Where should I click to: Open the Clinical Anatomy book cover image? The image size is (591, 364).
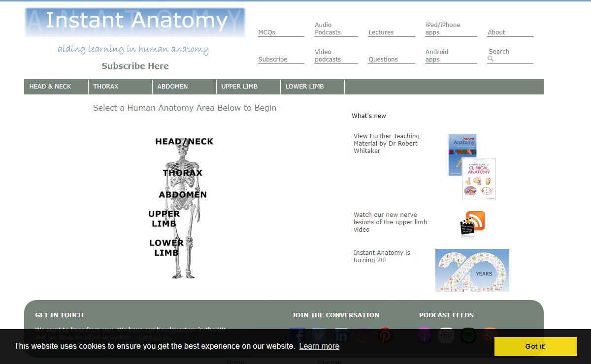tap(479, 179)
